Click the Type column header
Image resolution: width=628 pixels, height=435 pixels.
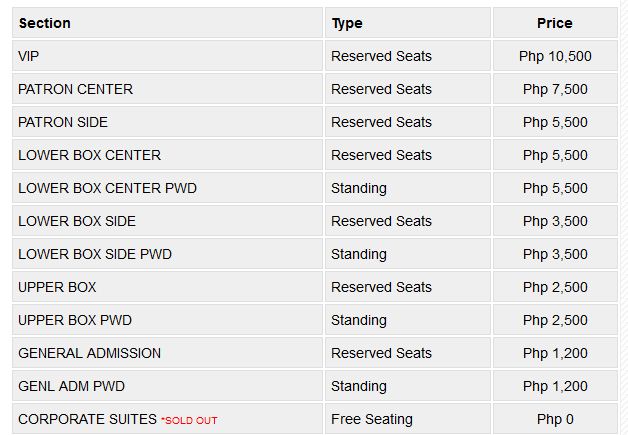pyautogui.click(x=408, y=23)
